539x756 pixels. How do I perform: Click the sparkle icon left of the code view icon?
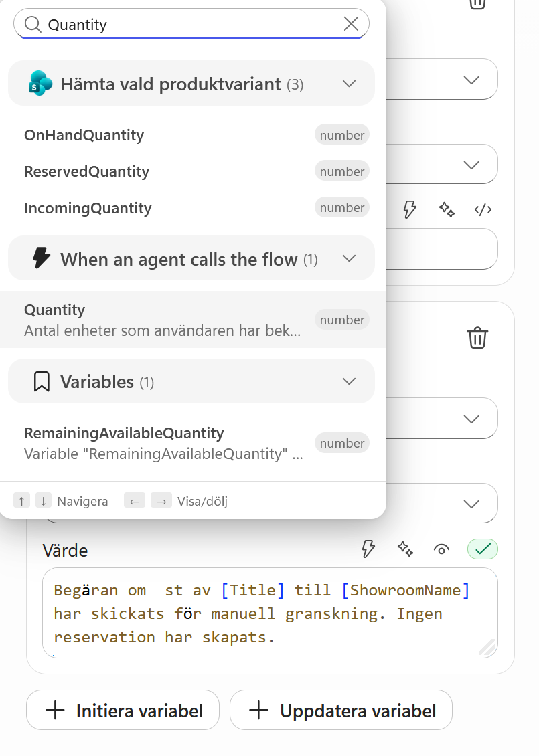tap(447, 209)
